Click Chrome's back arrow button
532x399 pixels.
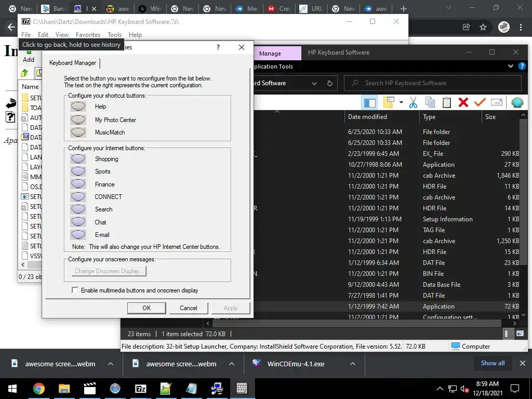11,27
